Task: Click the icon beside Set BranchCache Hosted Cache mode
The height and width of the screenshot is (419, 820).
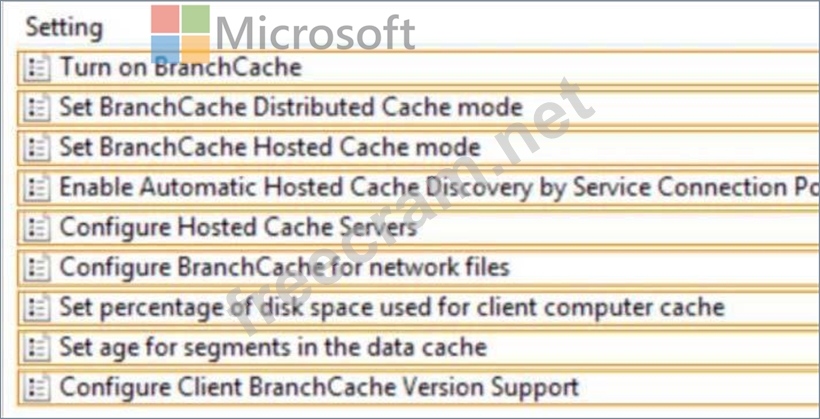Action: coord(37,148)
